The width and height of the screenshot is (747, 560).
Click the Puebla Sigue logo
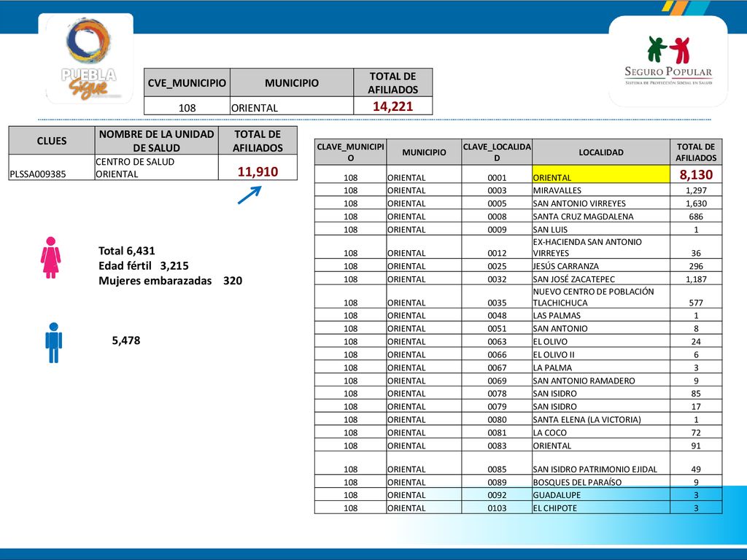[x=88, y=58]
